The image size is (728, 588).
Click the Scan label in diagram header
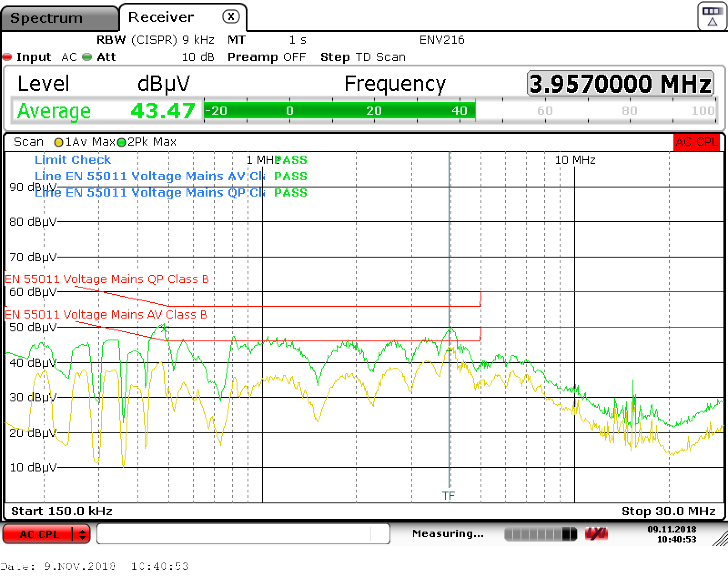pyautogui.click(x=28, y=142)
